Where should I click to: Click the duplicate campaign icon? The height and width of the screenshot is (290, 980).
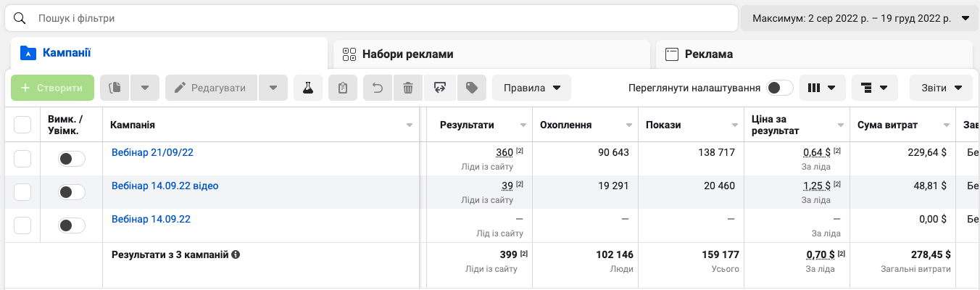[x=114, y=88]
